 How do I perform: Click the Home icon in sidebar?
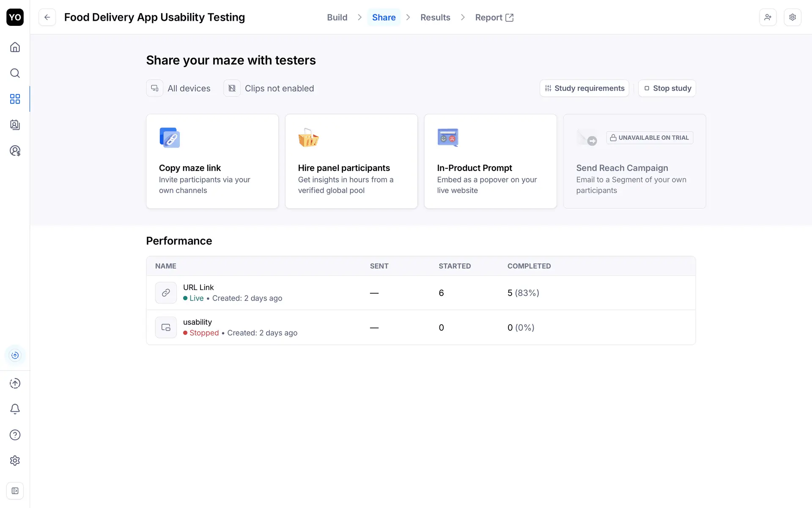(x=15, y=47)
